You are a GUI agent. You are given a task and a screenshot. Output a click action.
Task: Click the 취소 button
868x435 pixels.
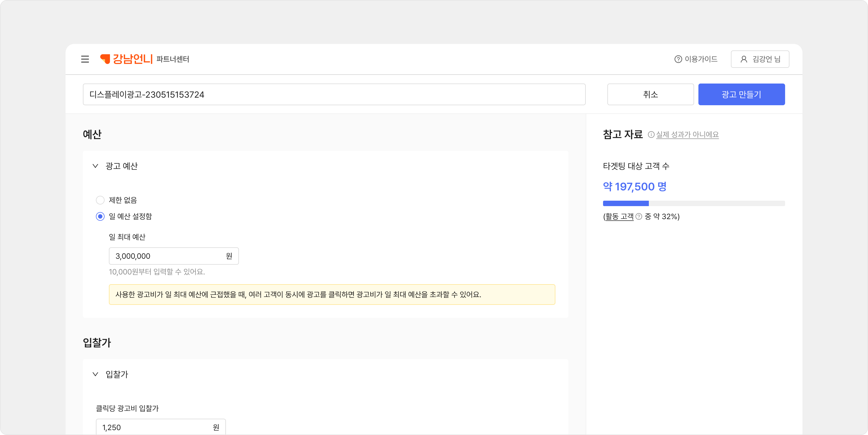tap(650, 94)
